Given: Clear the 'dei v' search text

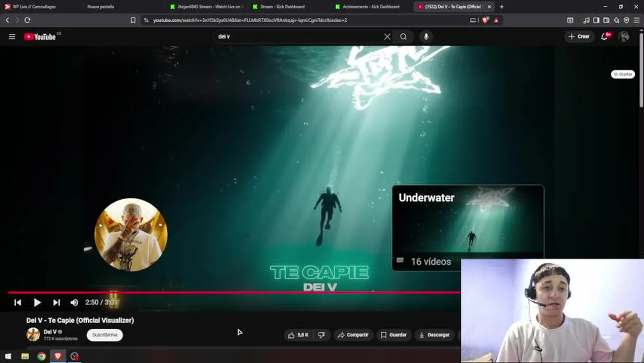Looking at the screenshot, I should 387,36.
